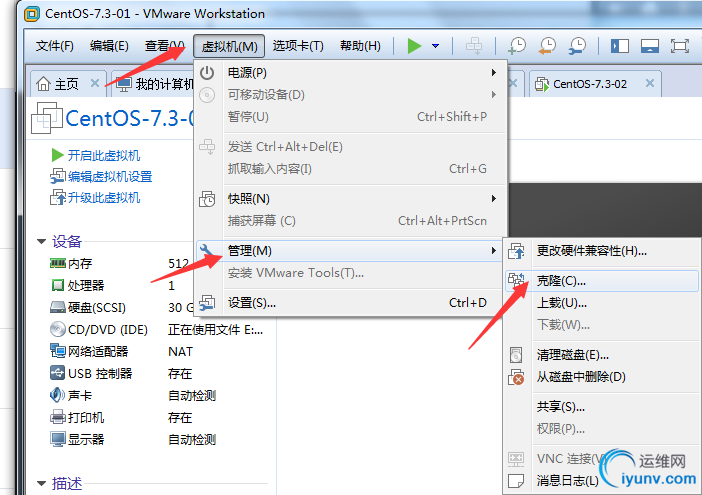Click the send Ctrl+Alt+Del toolbar icon
The height and width of the screenshot is (495, 702).
474,46
